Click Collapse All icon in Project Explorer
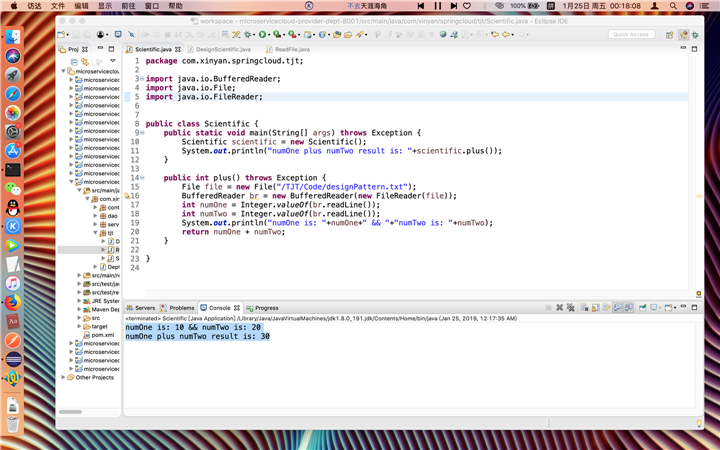 click(x=74, y=61)
